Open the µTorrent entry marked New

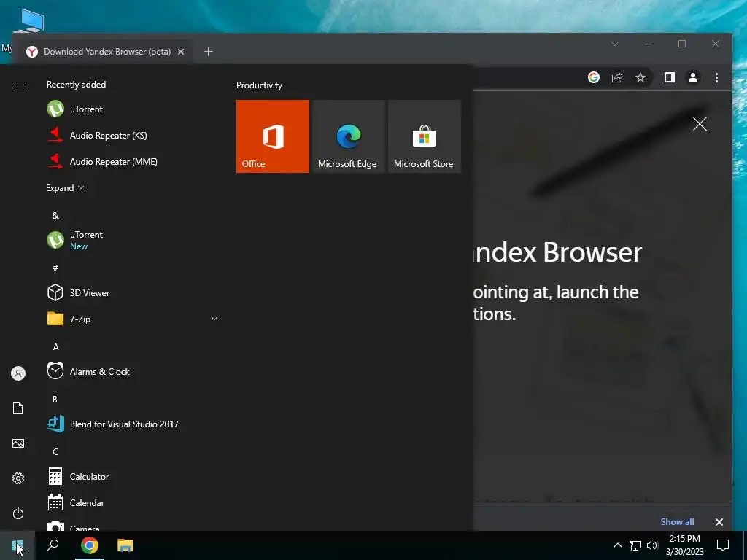(133, 240)
